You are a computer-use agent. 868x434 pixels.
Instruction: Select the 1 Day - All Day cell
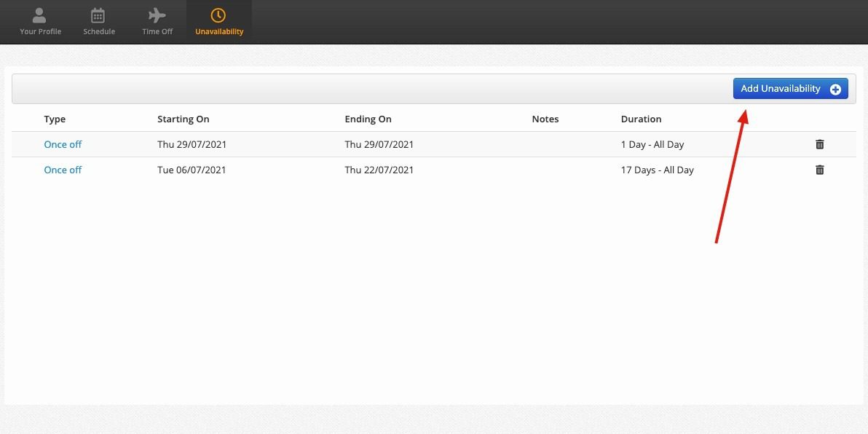(x=652, y=144)
